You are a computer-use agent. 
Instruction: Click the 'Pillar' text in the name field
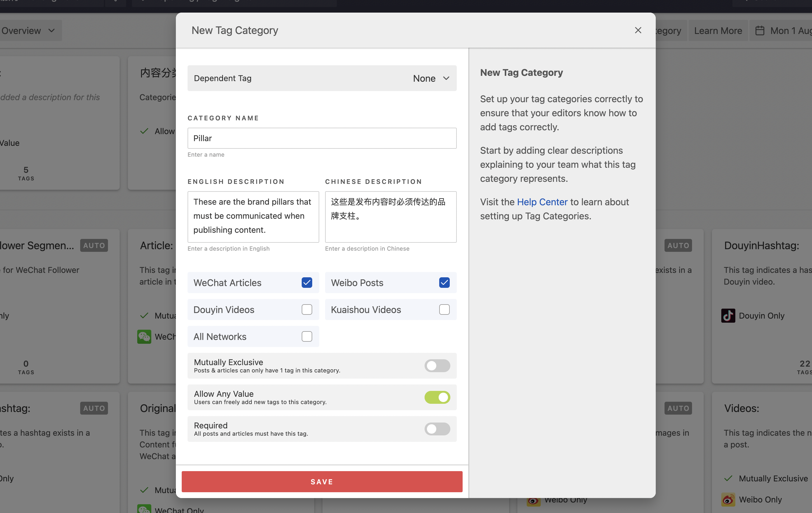pyautogui.click(x=202, y=138)
